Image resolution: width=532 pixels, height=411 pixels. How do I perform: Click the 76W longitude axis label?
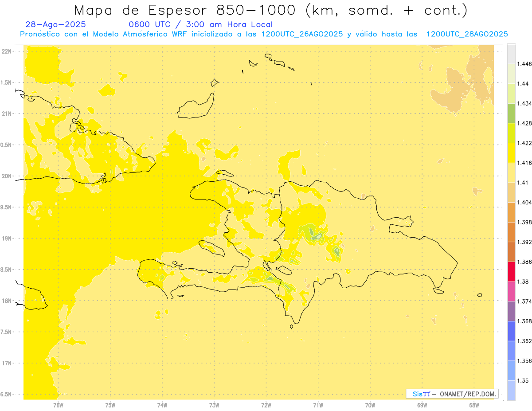tap(58, 405)
